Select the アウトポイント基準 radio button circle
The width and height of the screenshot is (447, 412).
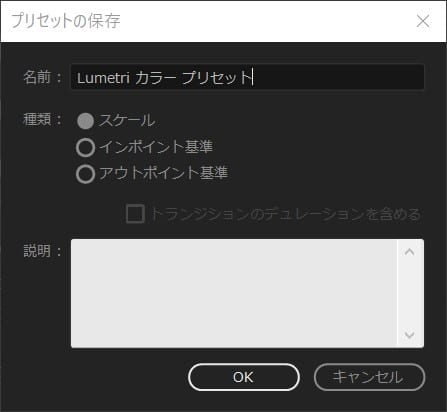(x=85, y=174)
